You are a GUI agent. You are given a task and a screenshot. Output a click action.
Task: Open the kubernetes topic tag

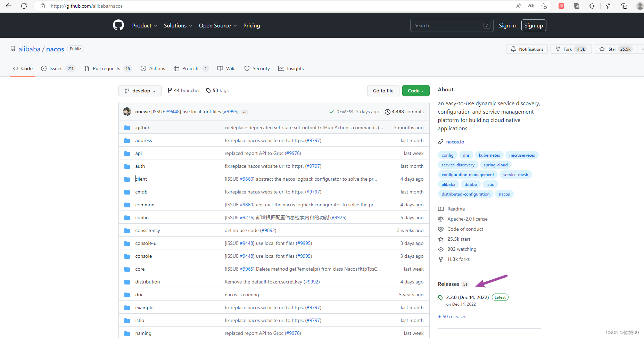point(489,155)
